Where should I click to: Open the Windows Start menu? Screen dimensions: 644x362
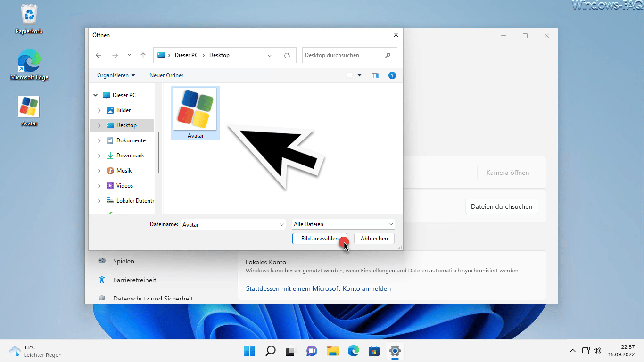[249, 351]
